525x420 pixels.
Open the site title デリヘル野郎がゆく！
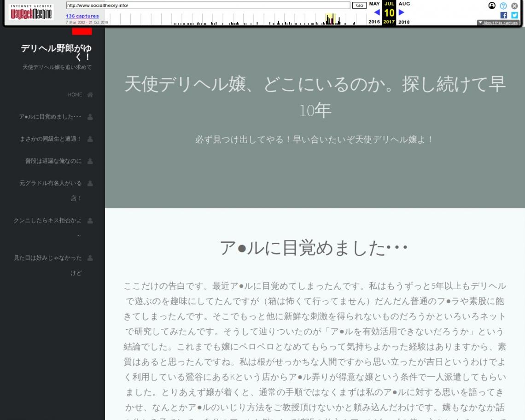[56, 52]
